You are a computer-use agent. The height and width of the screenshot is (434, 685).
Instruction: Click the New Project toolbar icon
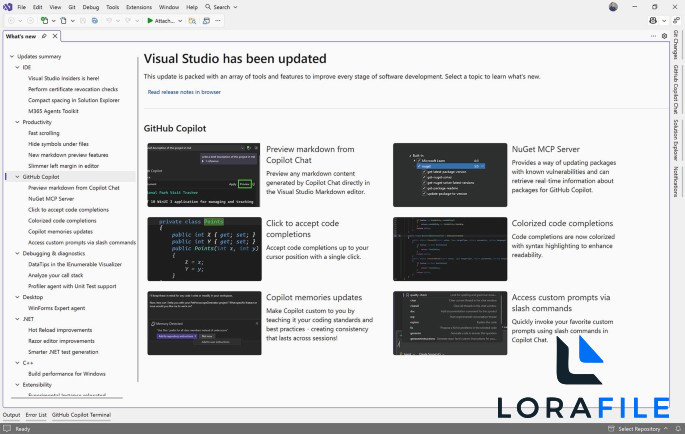tap(44, 21)
